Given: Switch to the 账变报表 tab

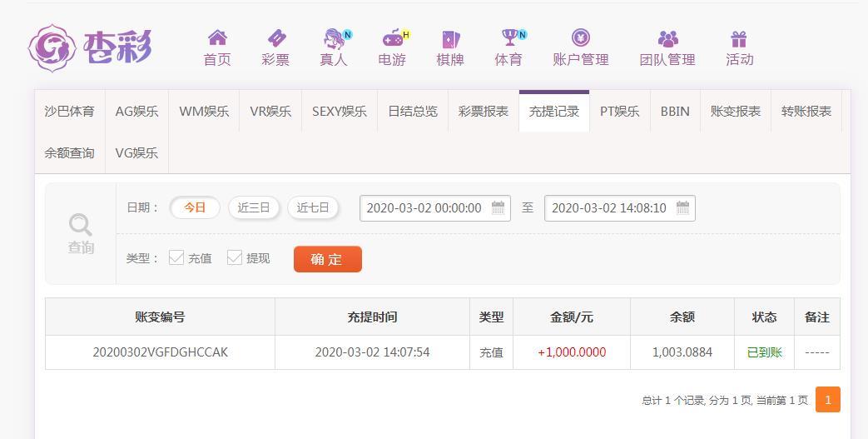Looking at the screenshot, I should coord(736,112).
